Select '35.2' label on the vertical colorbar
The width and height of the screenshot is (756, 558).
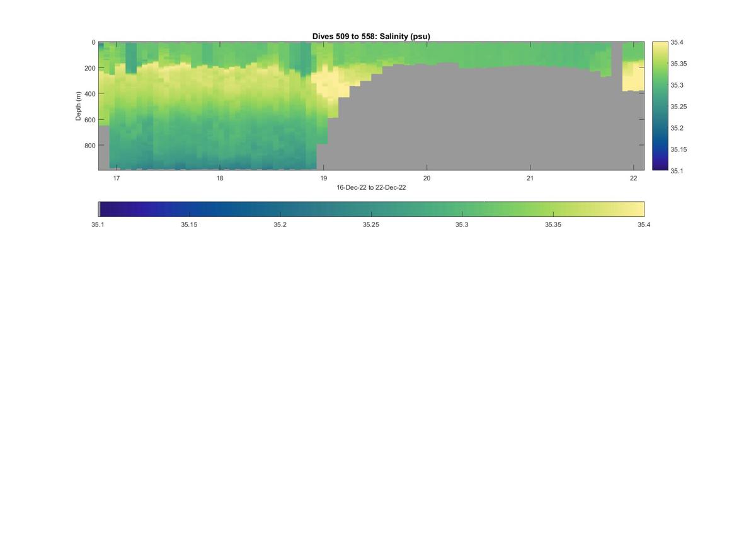click(677, 128)
